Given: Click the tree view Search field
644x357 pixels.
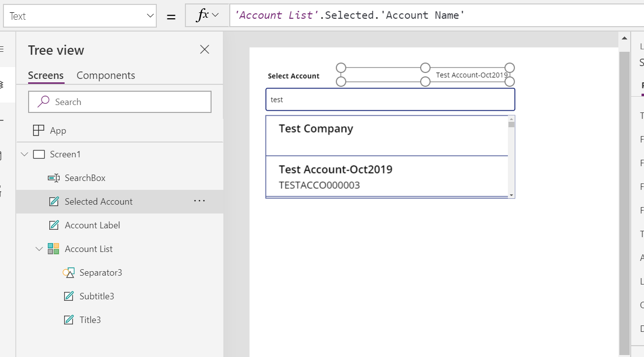Looking at the screenshot, I should [120, 102].
